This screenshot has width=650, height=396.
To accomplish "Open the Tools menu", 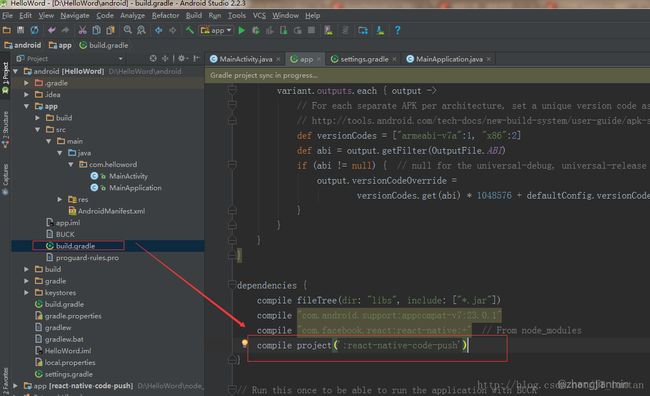I will pyautogui.click(x=237, y=16).
